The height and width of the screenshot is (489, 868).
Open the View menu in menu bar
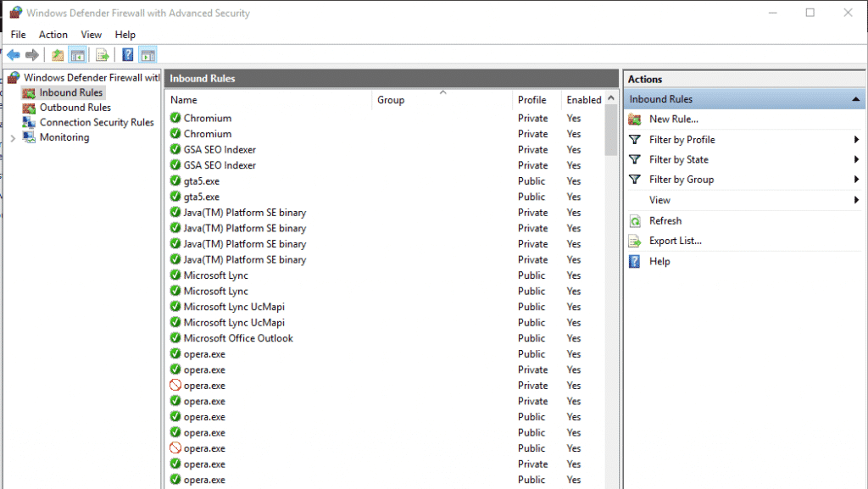[91, 35]
